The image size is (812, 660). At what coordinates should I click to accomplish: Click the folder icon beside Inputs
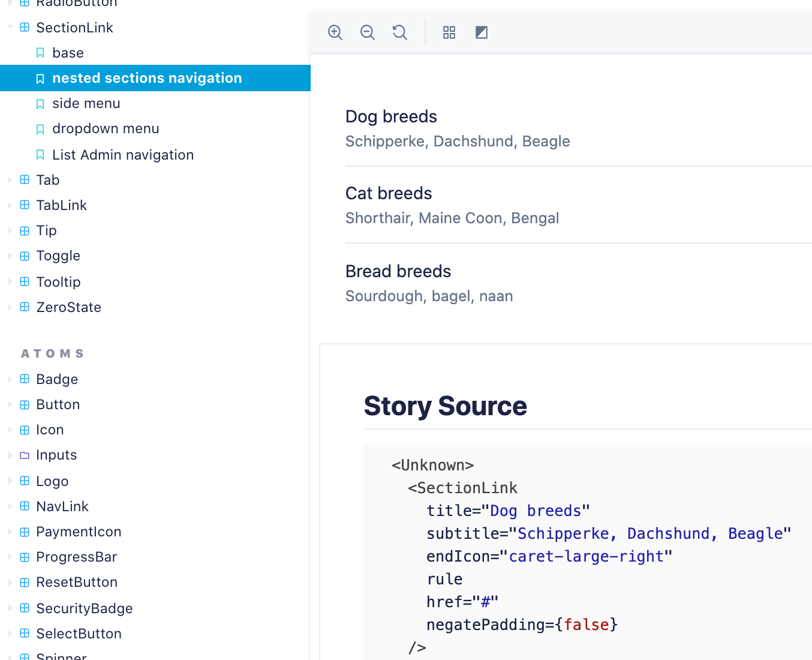click(25, 455)
